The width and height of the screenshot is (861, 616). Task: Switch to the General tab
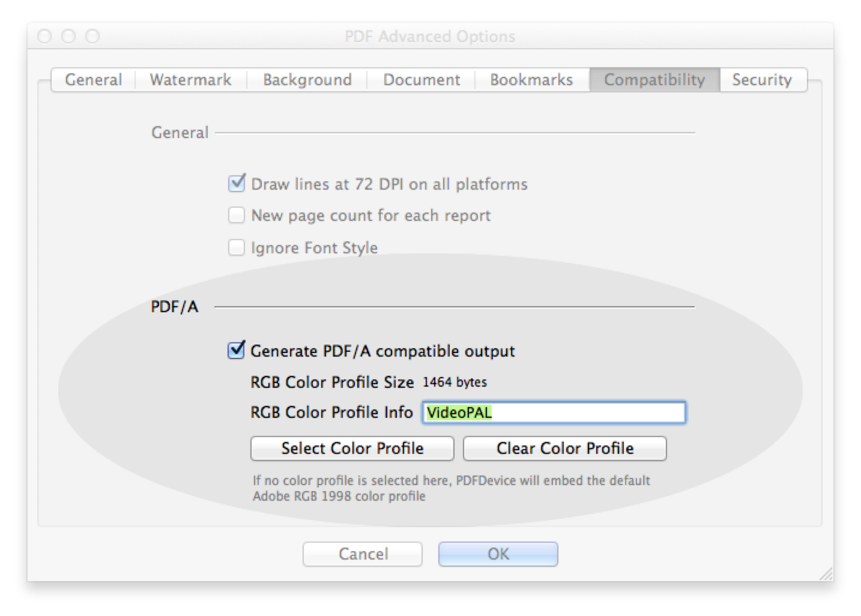93,80
